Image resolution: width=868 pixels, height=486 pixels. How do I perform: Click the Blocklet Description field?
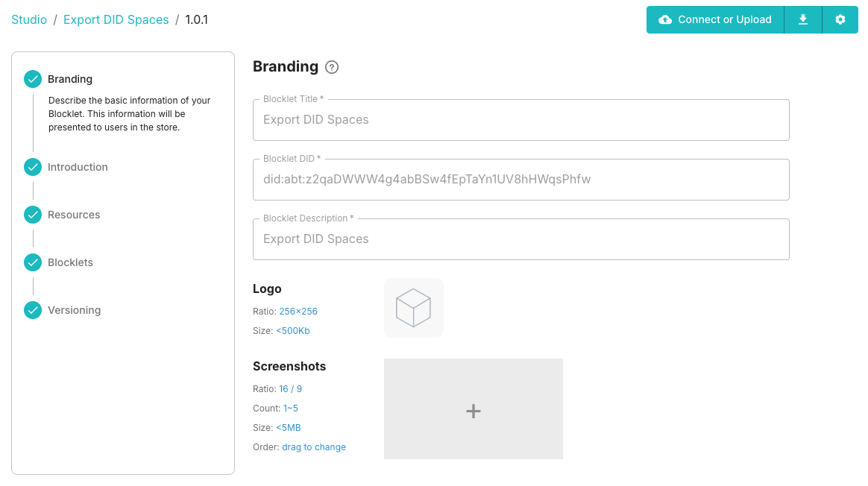point(521,239)
